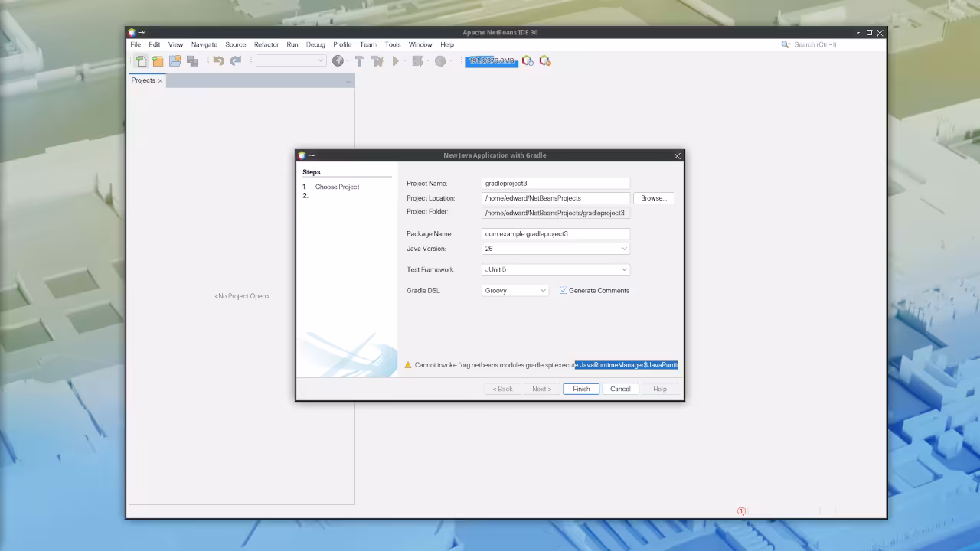Screen dimensions: 980x551
Task: Click the Debug Project toolbar icon
Action: tap(417, 61)
